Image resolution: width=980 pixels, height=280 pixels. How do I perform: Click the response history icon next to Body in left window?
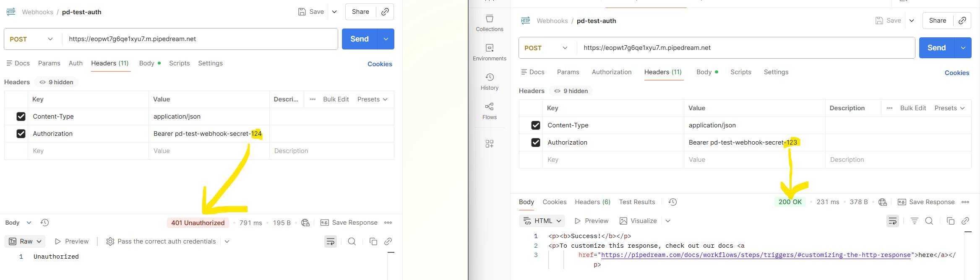[x=45, y=223]
